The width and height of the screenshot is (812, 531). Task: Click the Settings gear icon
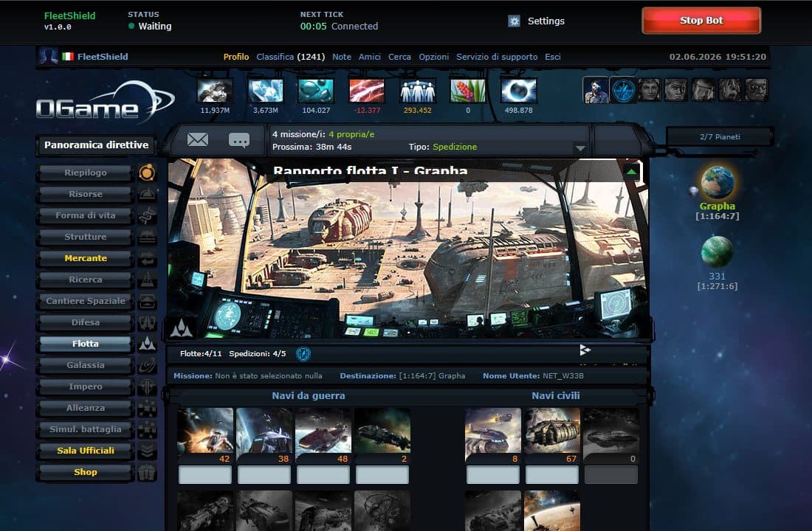[x=514, y=21]
